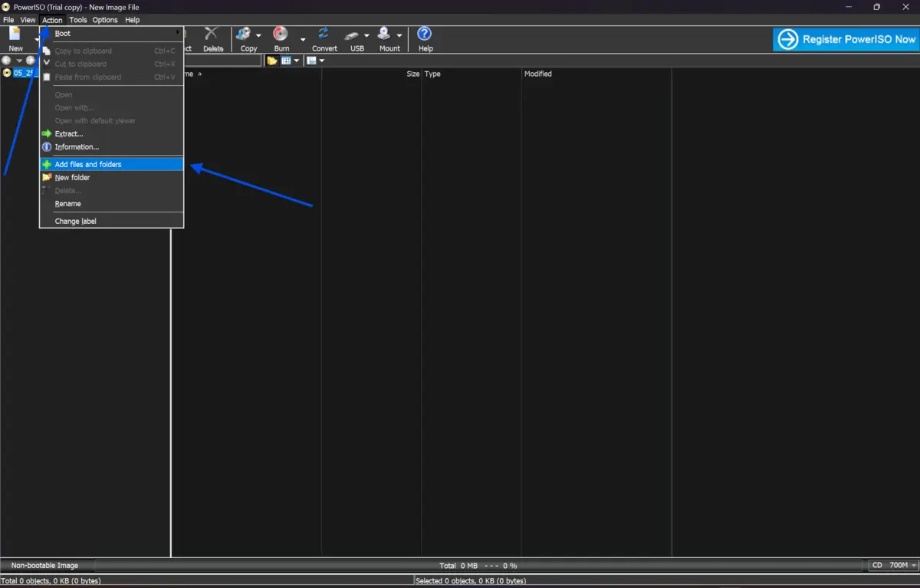Open Help with the question mark icon

click(425, 34)
